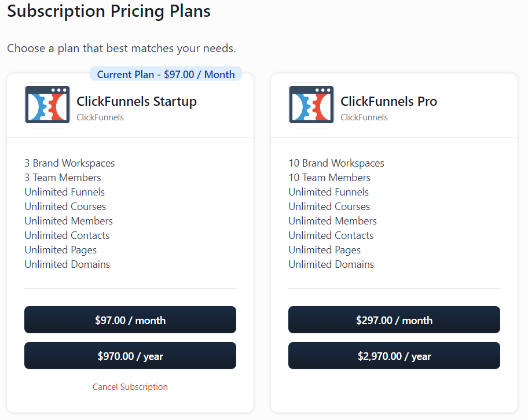Image resolution: width=528 pixels, height=420 pixels.
Task: Open Unlimited Domains on the Startup plan
Action: pyautogui.click(x=67, y=264)
